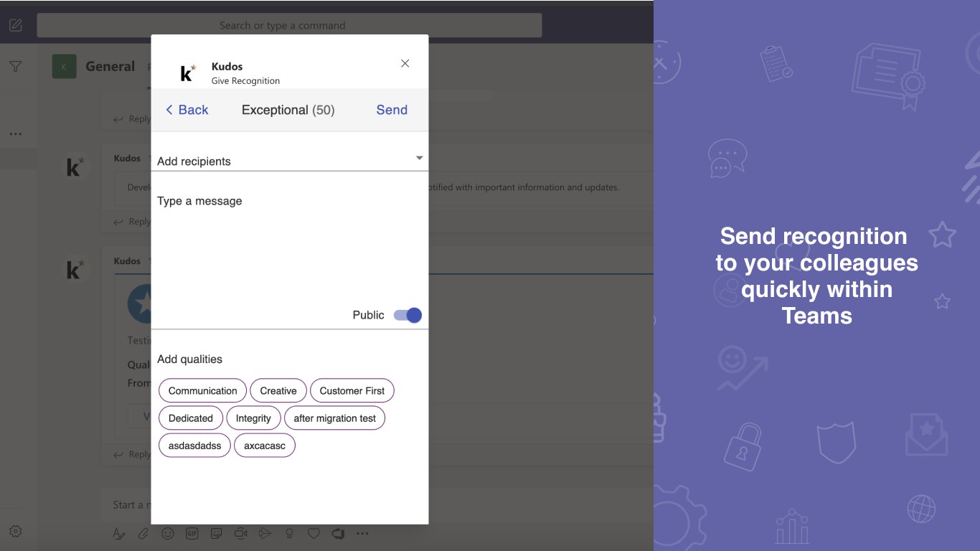The width and height of the screenshot is (980, 551).
Task: Open the Kudos messaging extension icon
Action: pyautogui.click(x=338, y=534)
